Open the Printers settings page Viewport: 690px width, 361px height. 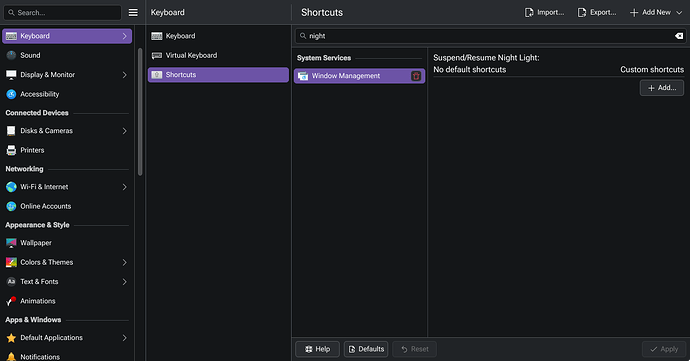[67, 150]
